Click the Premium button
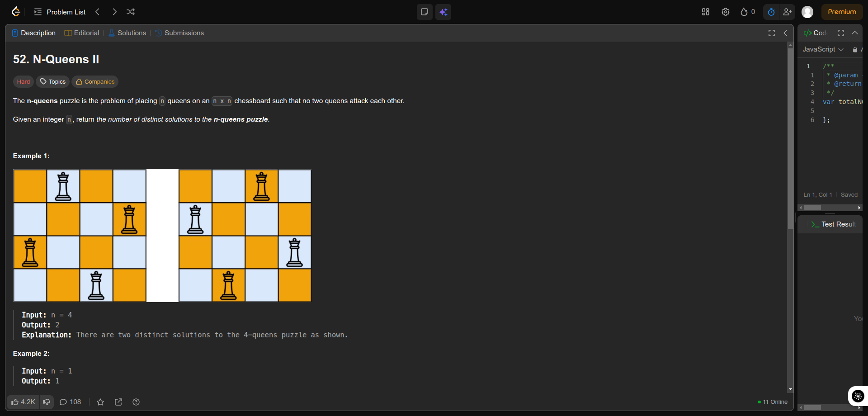The image size is (868, 416). click(842, 12)
